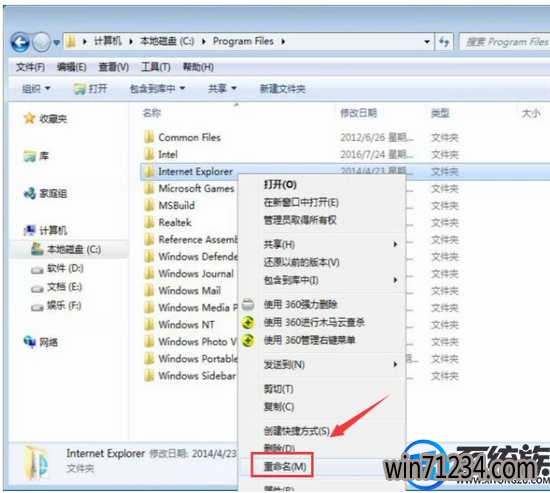
Task: Choose 剪切(T) in the context menu
Action: coord(279,389)
